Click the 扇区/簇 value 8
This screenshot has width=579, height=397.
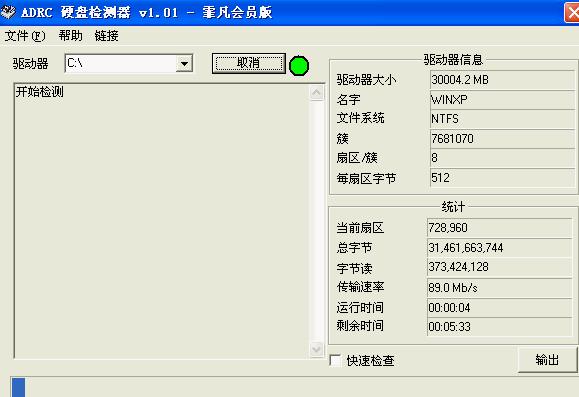coord(502,158)
